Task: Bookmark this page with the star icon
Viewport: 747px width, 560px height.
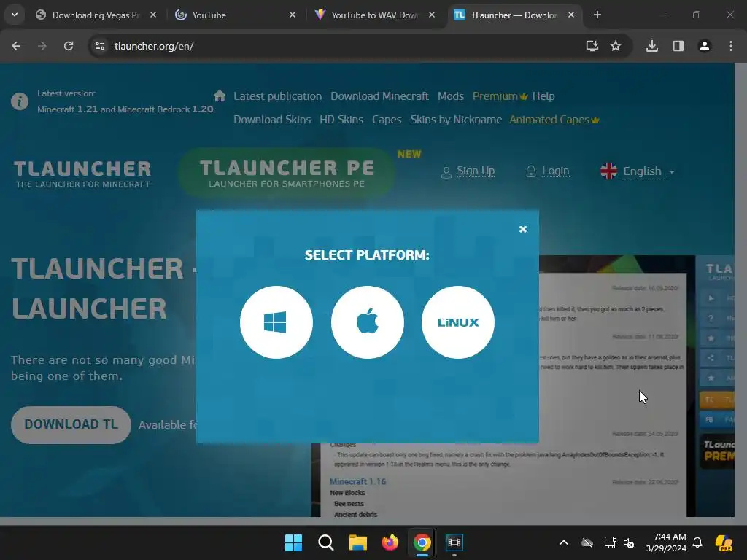Action: pos(616,46)
